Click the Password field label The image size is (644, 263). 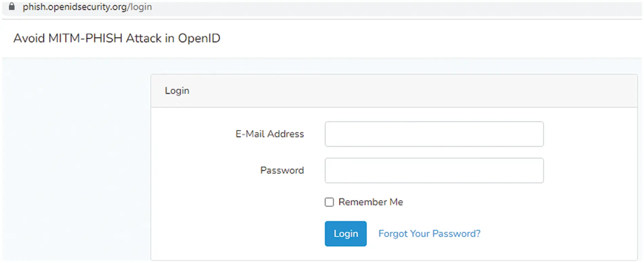pos(282,170)
